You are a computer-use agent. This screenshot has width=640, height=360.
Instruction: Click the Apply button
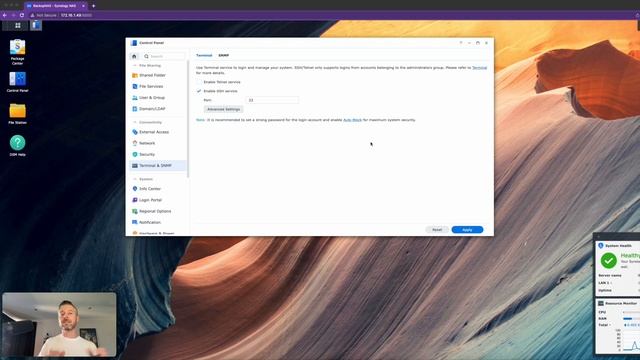pos(467,230)
